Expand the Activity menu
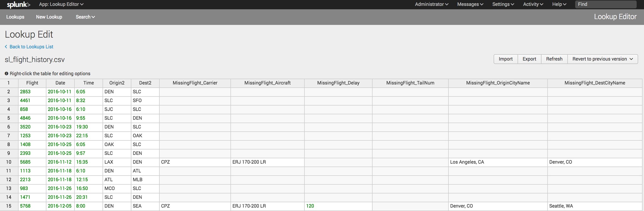The height and width of the screenshot is (211, 644). pos(533,4)
